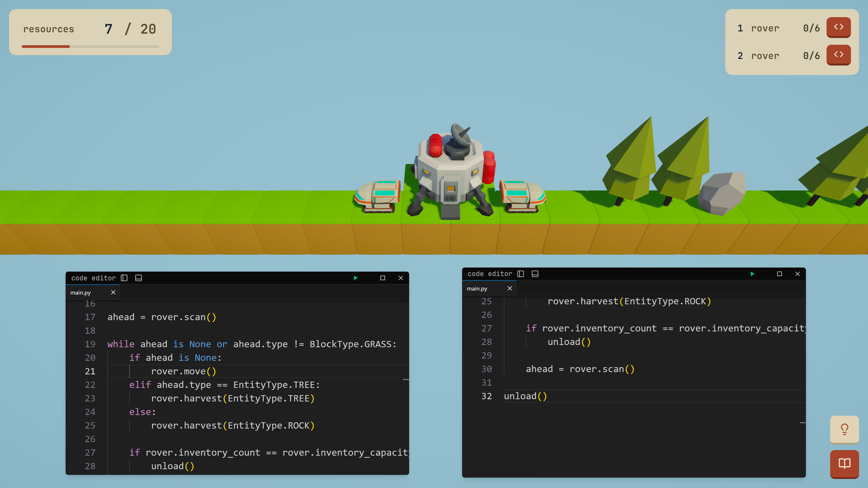
Task: Open the documentation book button
Action: coord(844,464)
